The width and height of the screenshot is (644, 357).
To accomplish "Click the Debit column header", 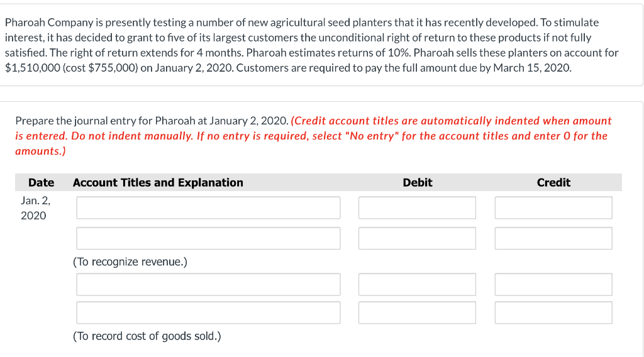I will (x=417, y=182).
